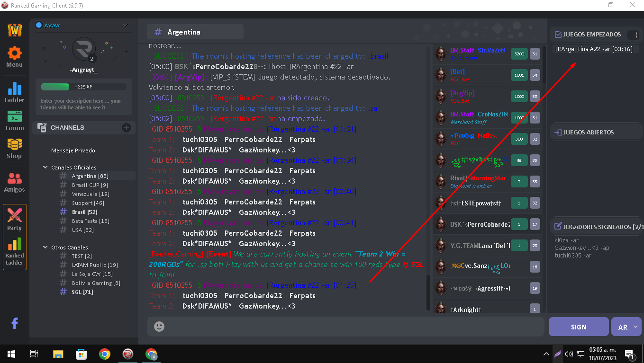Viewport: 644px width, 363px height.
Task: Select the La Soja CW [15] channel
Action: click(x=92, y=274)
